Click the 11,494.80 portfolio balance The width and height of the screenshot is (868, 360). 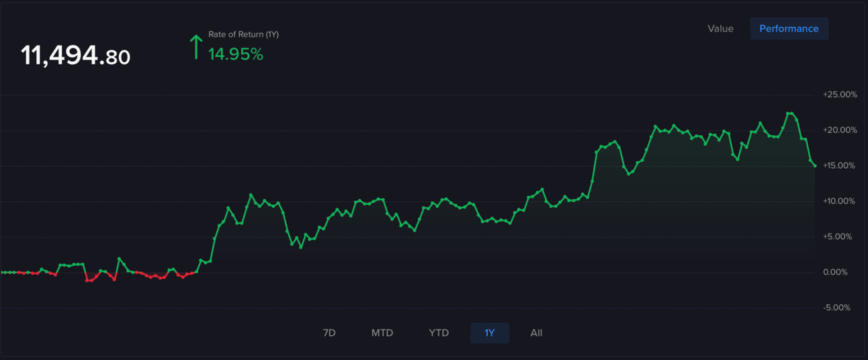pyautogui.click(x=75, y=56)
